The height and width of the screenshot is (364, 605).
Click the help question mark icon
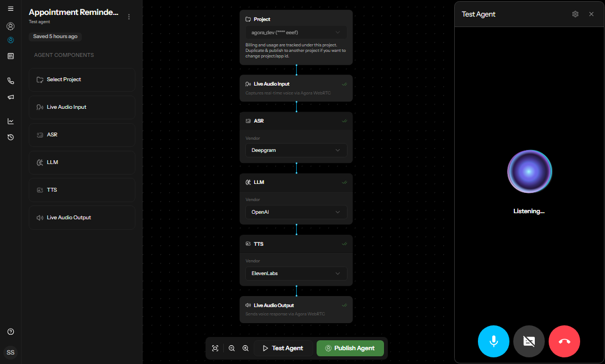point(10,332)
